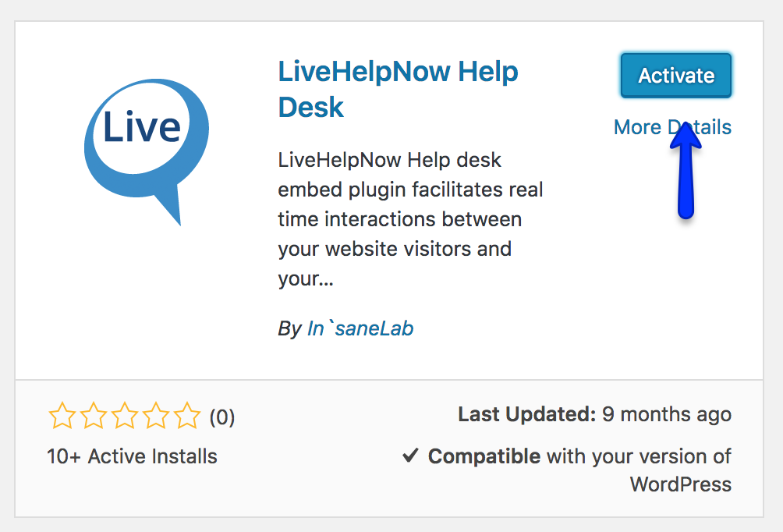The image size is (783, 532).
Task: Select the third rating star
Action: coord(124,415)
